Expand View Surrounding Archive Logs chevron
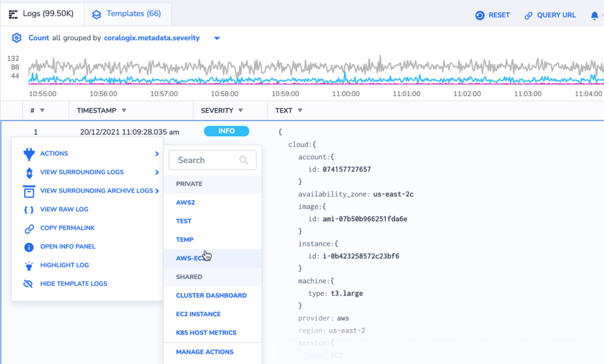Screen dimensions: 604x364 click(157, 191)
